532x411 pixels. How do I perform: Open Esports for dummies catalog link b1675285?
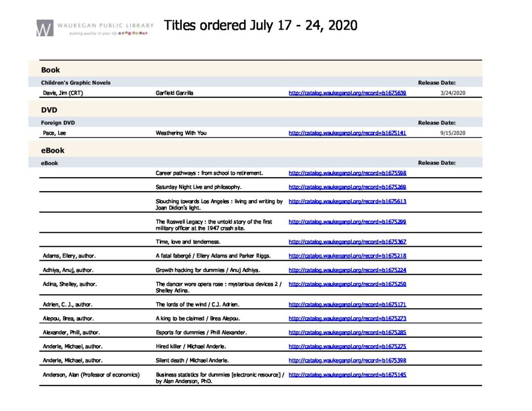347,332
